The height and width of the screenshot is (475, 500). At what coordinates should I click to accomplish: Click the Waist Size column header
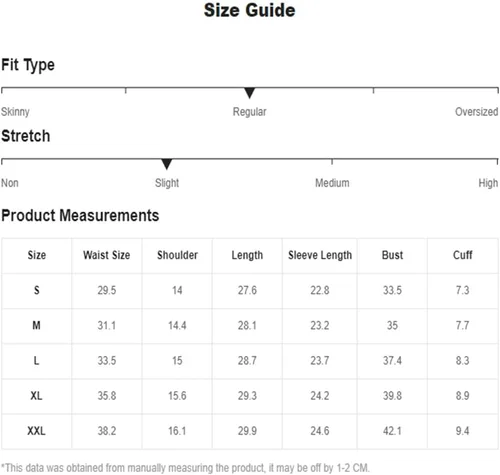pyautogui.click(x=107, y=255)
